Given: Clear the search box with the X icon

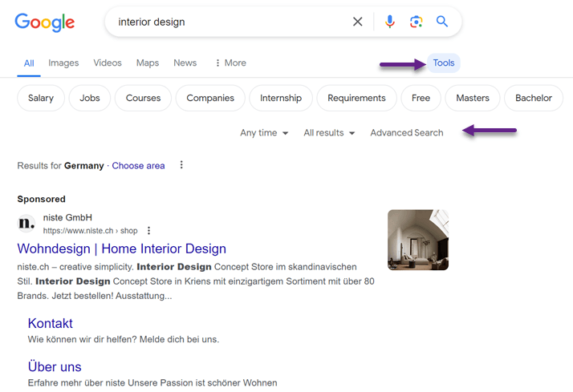Looking at the screenshot, I should pyautogui.click(x=357, y=22).
